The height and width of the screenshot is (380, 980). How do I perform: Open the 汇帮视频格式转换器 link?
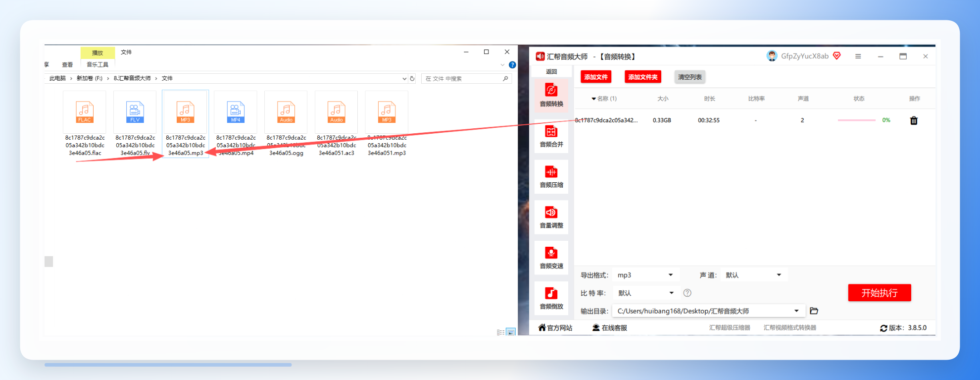pos(790,328)
